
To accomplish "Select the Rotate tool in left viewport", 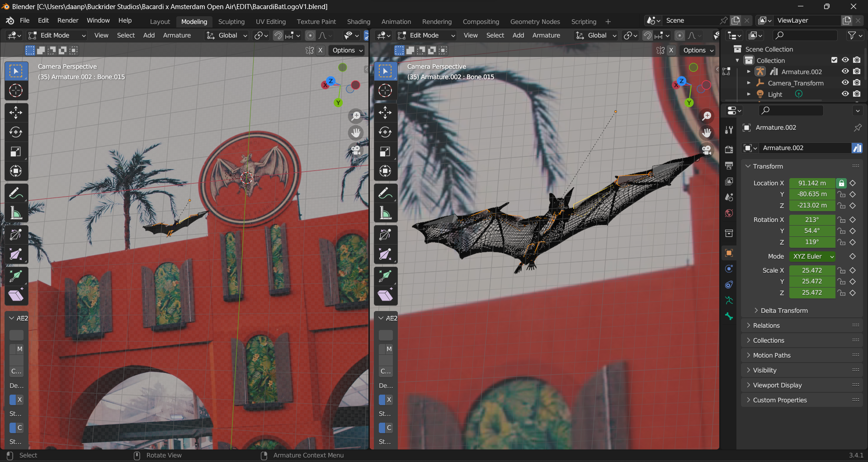I will click(16, 132).
